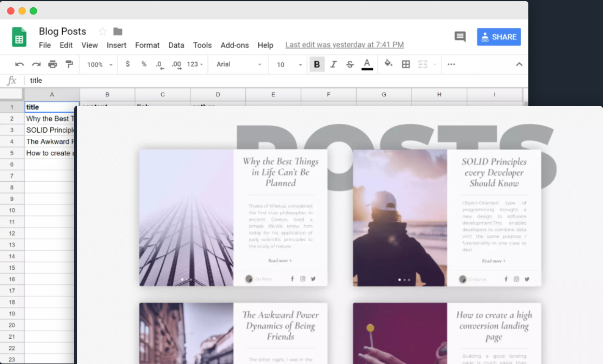Click the borders grid icon
This screenshot has width=603, height=364.
[406, 64]
